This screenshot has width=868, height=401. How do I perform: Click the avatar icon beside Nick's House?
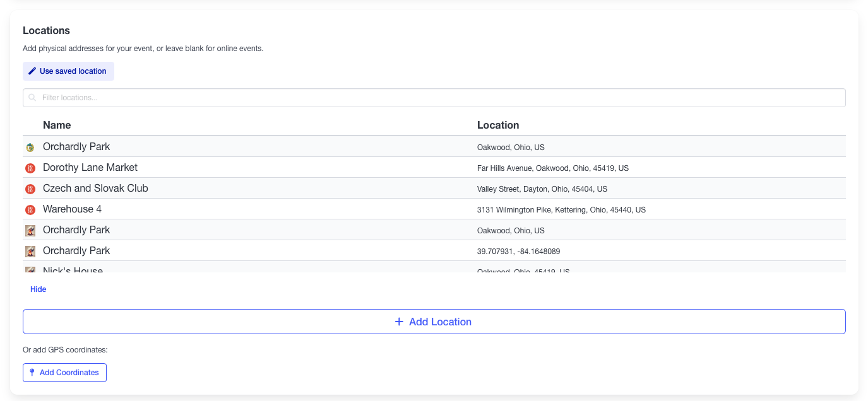coord(30,269)
